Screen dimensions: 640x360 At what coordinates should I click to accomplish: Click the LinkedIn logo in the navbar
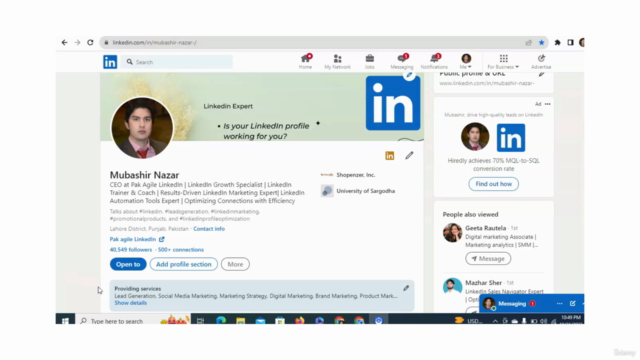click(x=110, y=62)
